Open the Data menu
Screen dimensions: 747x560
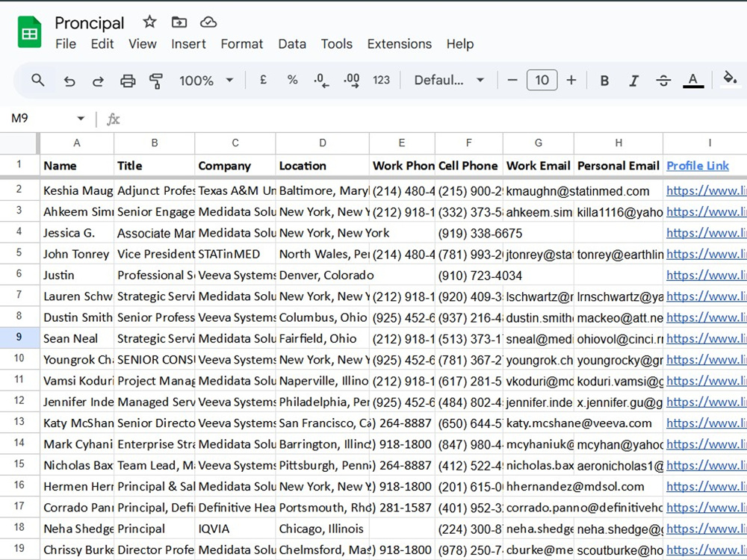[292, 44]
